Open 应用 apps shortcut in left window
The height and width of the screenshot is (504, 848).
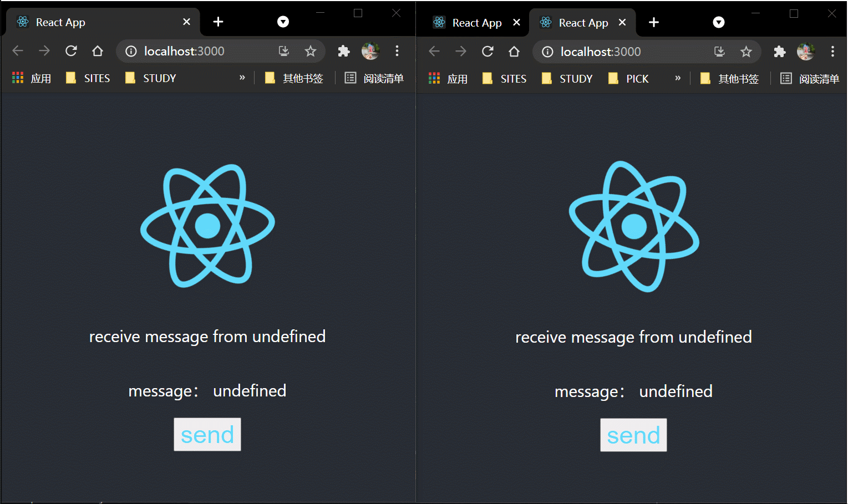[x=32, y=78]
